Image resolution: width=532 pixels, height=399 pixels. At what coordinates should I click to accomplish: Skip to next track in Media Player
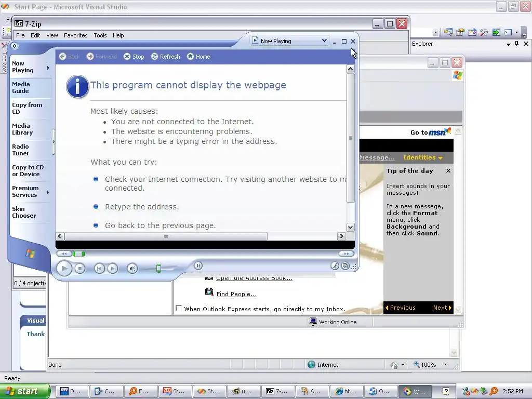113,269
